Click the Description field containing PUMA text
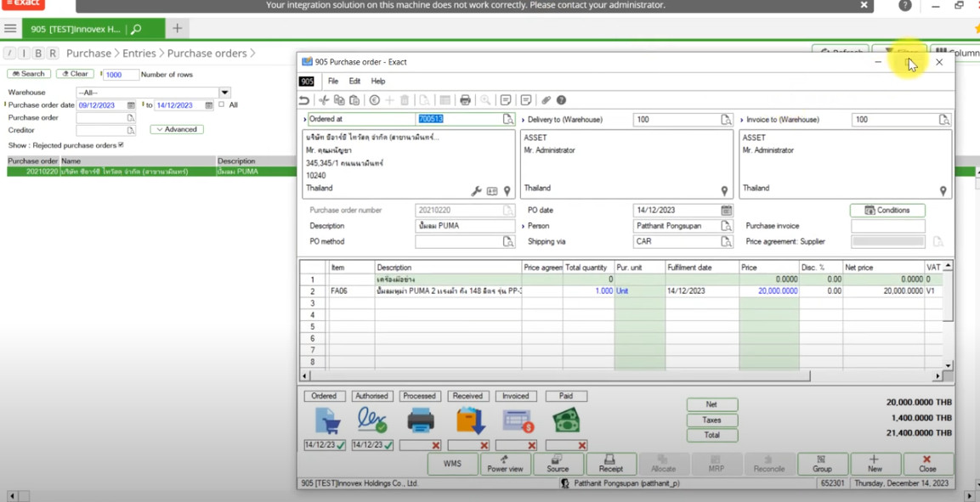The width and height of the screenshot is (980, 502). pyautogui.click(x=464, y=227)
